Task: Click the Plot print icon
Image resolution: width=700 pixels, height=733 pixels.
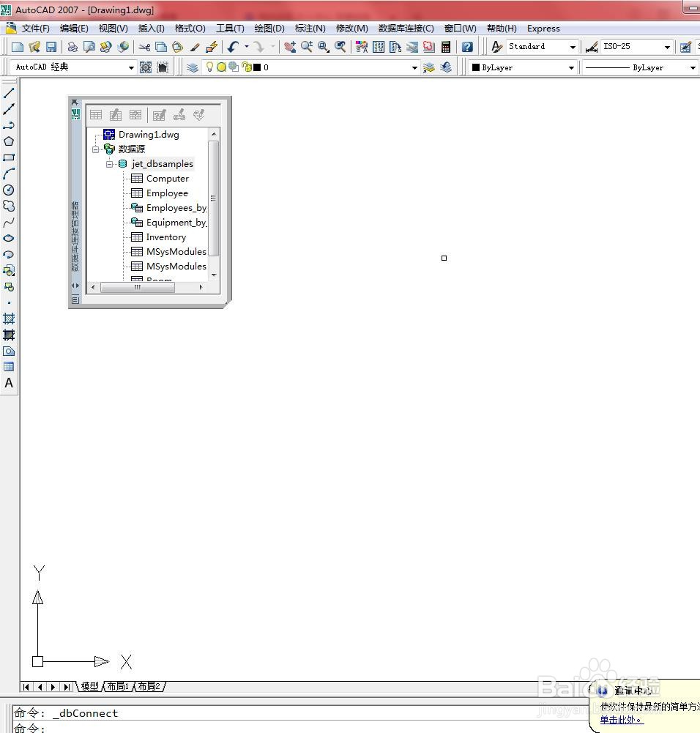Action: point(72,47)
